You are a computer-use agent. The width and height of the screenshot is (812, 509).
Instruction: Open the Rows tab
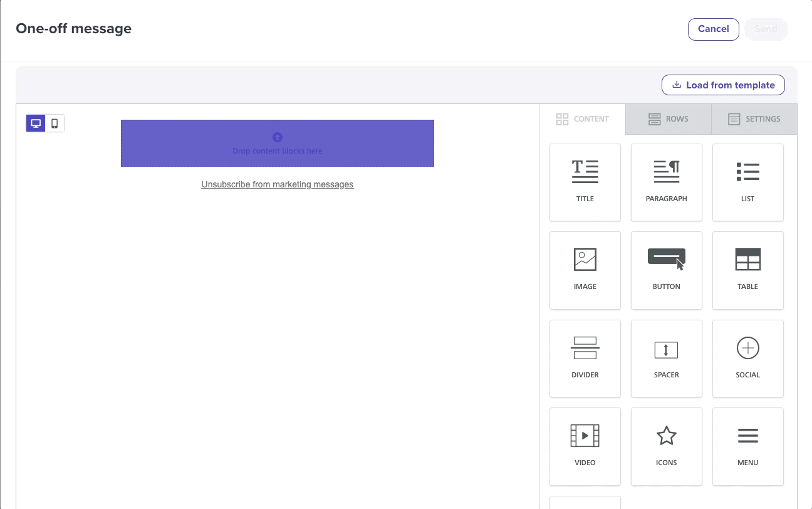(x=668, y=118)
